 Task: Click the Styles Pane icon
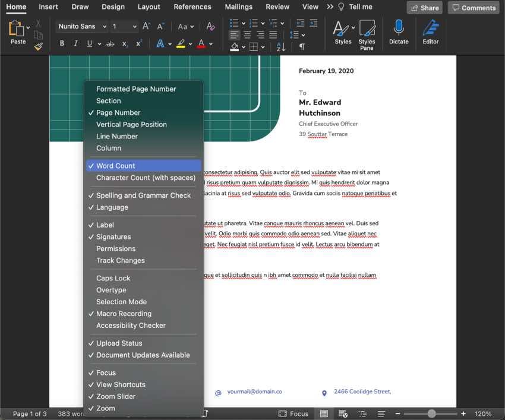(367, 33)
